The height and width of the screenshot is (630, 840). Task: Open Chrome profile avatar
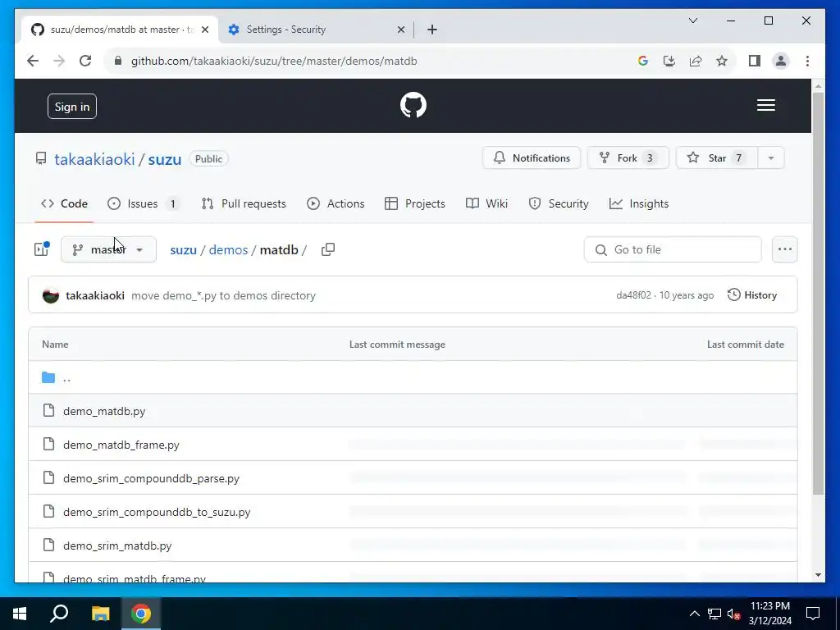tap(781, 61)
